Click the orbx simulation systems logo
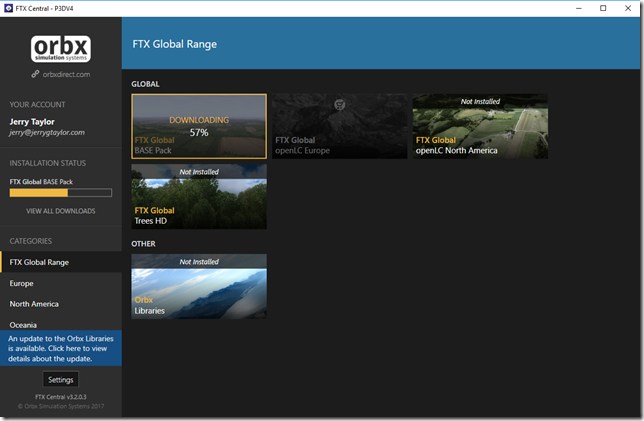The width and height of the screenshot is (644, 421). (61, 49)
